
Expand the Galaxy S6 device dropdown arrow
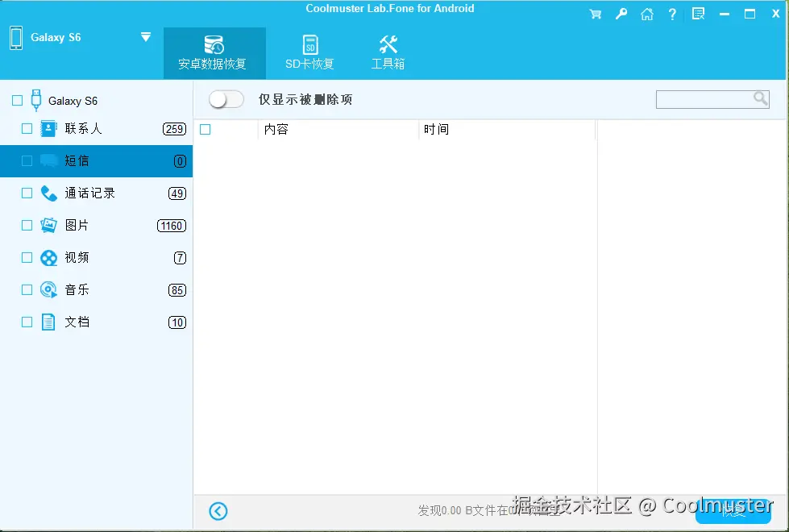click(146, 36)
